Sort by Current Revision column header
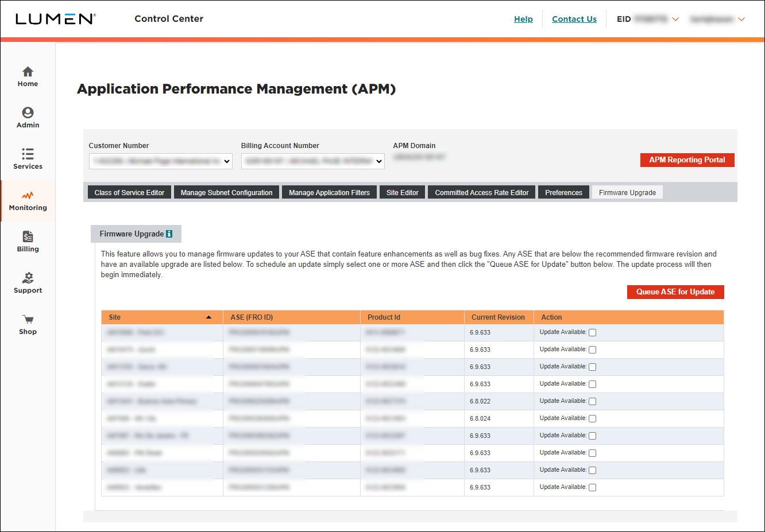The image size is (765, 532). point(498,317)
